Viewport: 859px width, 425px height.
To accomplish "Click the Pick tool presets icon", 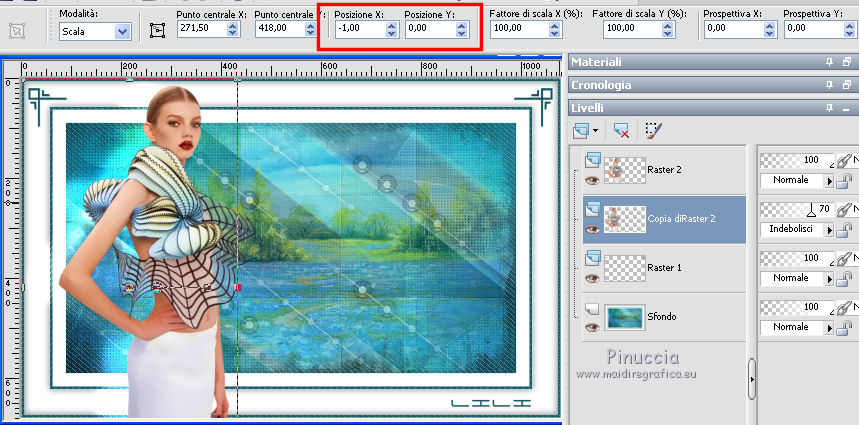I will (x=17, y=31).
